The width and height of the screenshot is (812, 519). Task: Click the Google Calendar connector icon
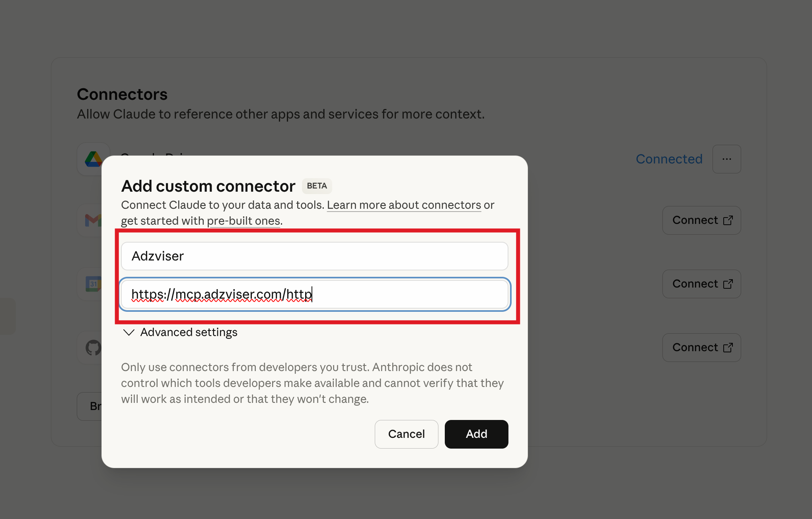(x=93, y=284)
